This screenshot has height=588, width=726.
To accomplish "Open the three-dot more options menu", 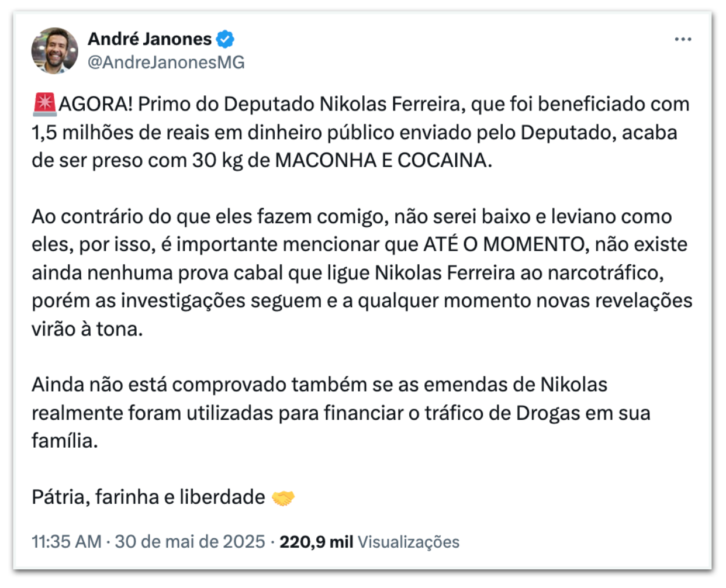I will (683, 39).
